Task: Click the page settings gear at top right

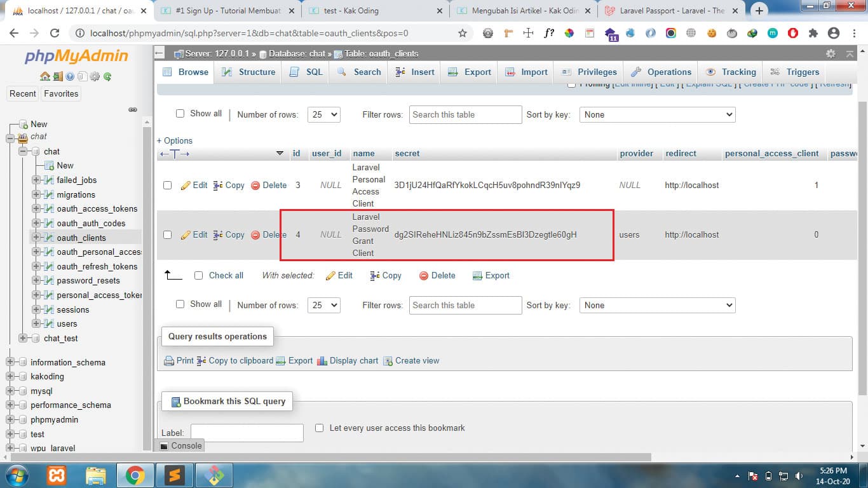Action: pyautogui.click(x=831, y=53)
